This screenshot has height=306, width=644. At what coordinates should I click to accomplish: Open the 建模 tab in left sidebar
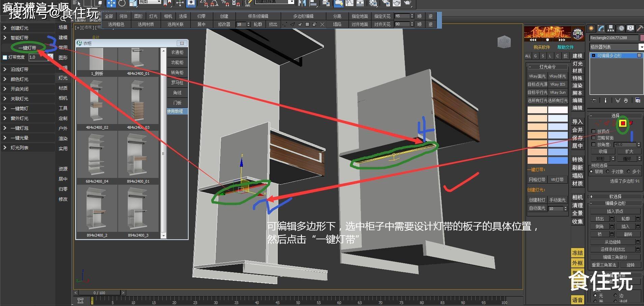63,37
